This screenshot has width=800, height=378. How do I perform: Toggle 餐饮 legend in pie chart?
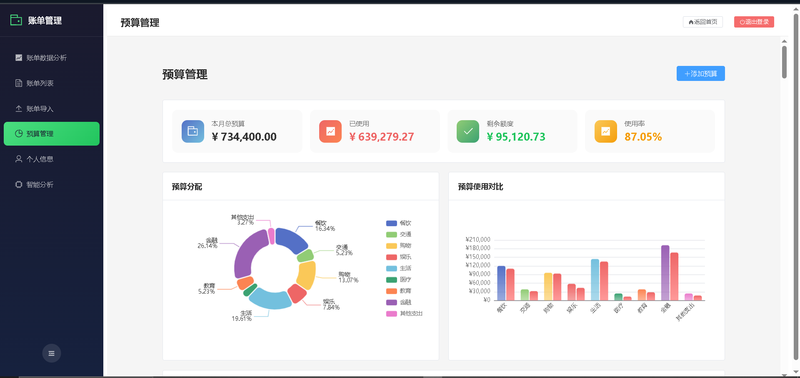click(x=399, y=223)
